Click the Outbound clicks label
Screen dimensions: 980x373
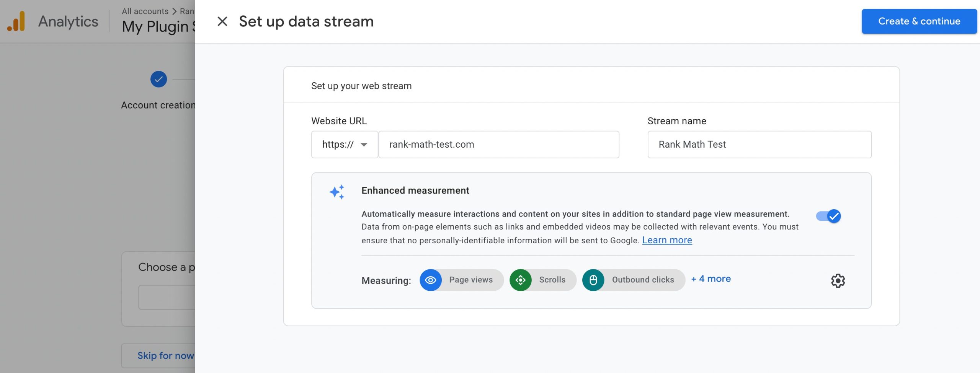click(x=643, y=280)
